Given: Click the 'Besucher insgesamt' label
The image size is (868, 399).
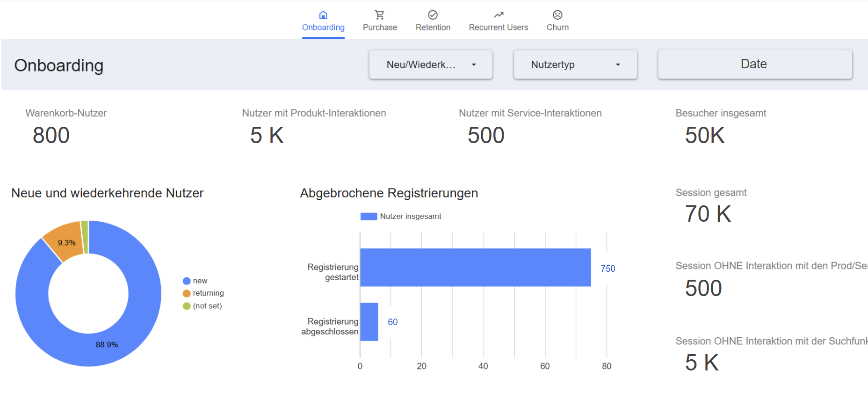Looking at the screenshot, I should tap(721, 113).
